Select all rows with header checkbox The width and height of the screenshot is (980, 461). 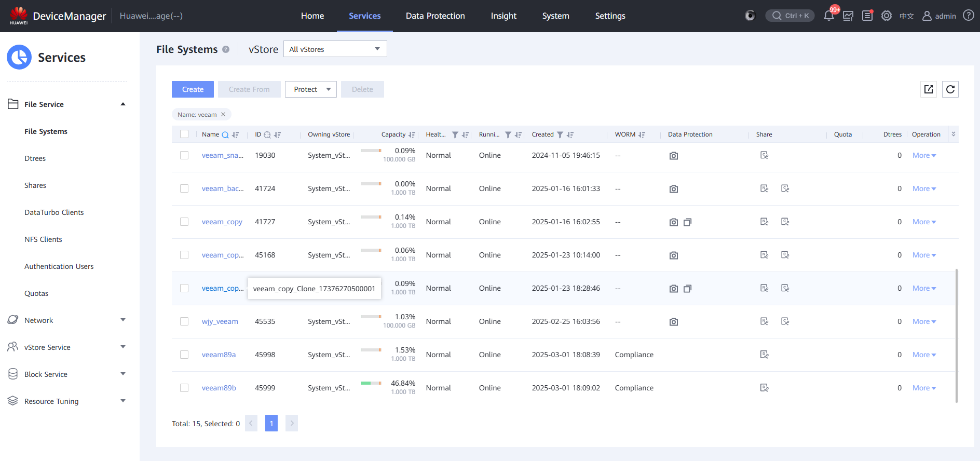pyautogui.click(x=184, y=134)
